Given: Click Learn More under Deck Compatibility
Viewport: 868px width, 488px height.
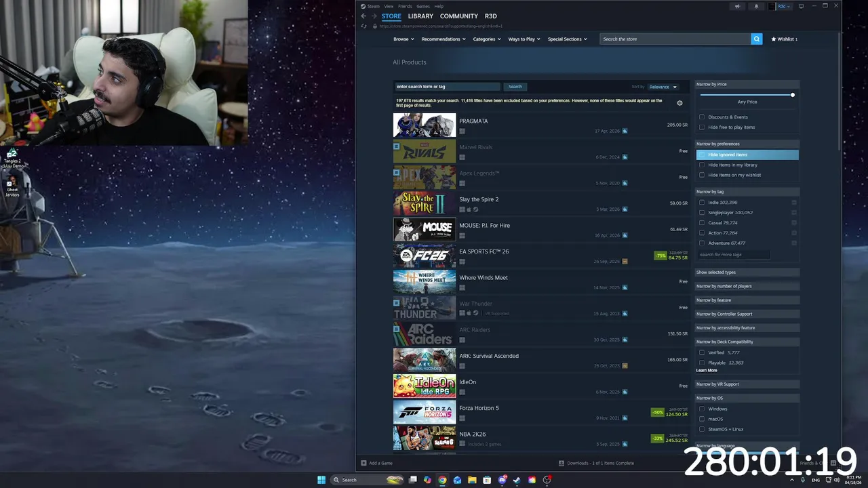Looking at the screenshot, I should click(707, 370).
